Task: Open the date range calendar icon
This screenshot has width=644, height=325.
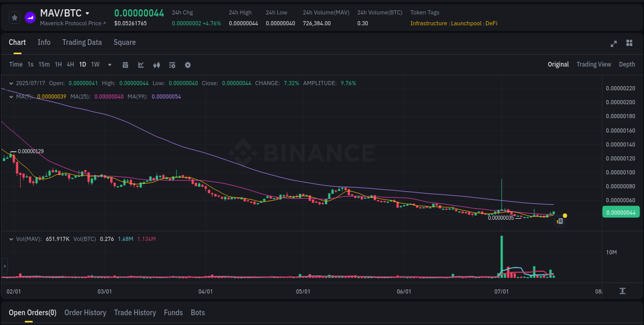Action: tap(125, 64)
